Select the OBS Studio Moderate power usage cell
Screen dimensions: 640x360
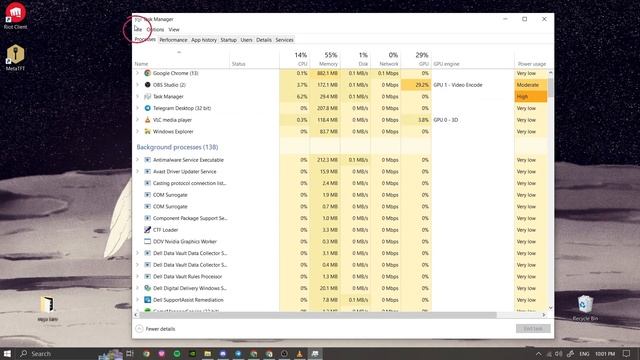pos(531,85)
